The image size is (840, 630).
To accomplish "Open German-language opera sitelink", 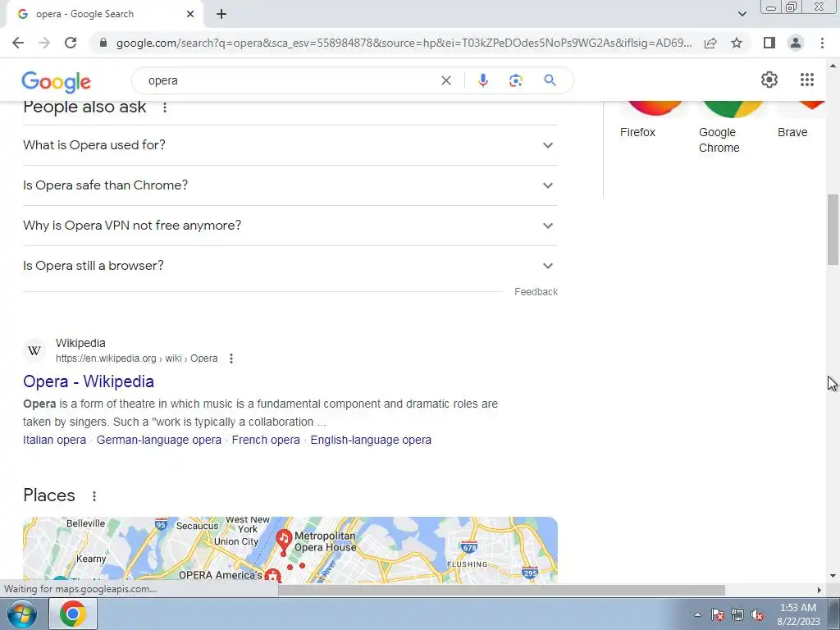I will 159,440.
